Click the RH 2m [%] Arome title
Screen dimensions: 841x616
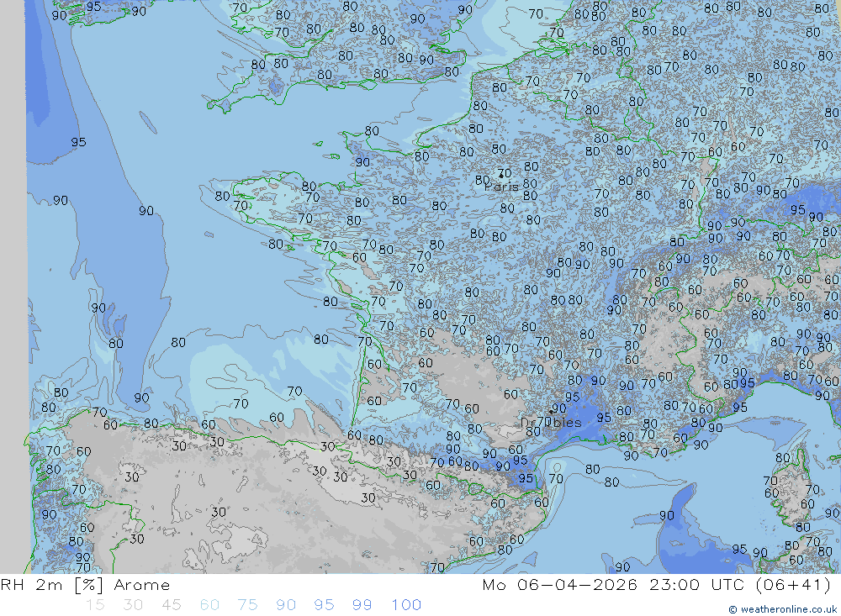click(86, 585)
